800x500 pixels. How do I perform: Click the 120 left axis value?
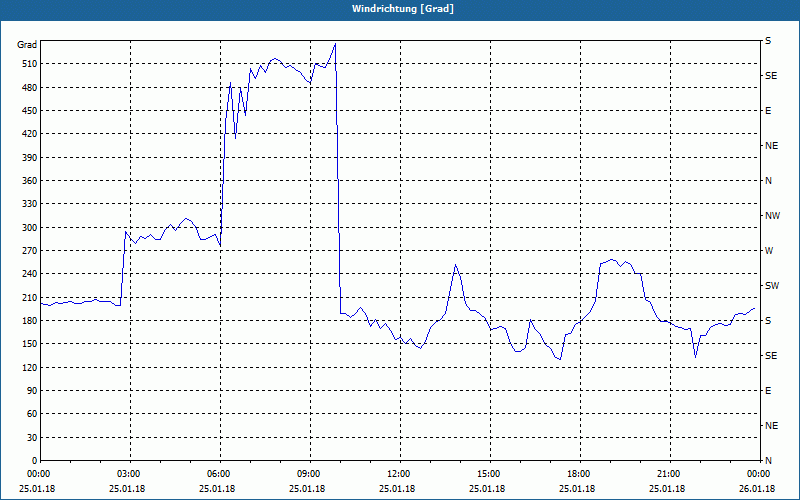[x=30, y=367]
